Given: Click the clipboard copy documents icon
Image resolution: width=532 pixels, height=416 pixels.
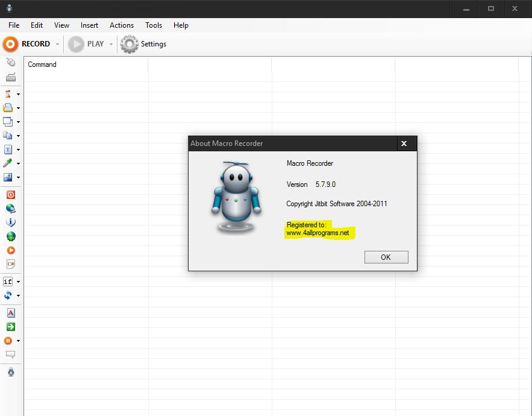Looking at the screenshot, I should tap(8, 136).
